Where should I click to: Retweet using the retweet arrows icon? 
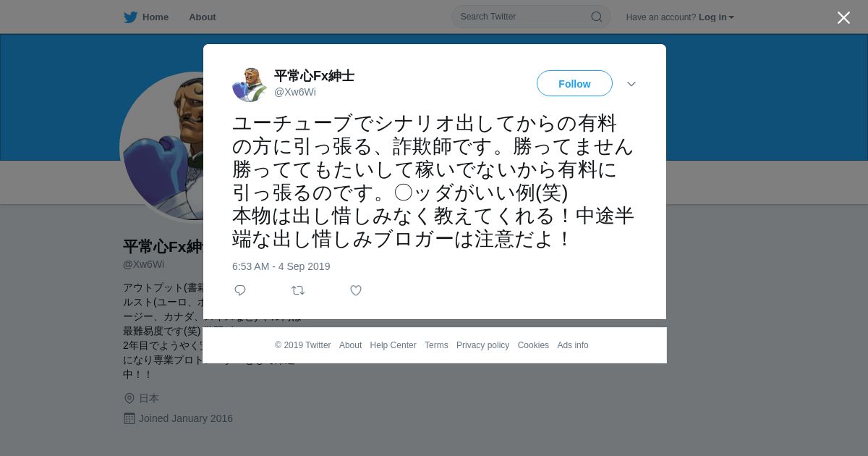pyautogui.click(x=298, y=290)
